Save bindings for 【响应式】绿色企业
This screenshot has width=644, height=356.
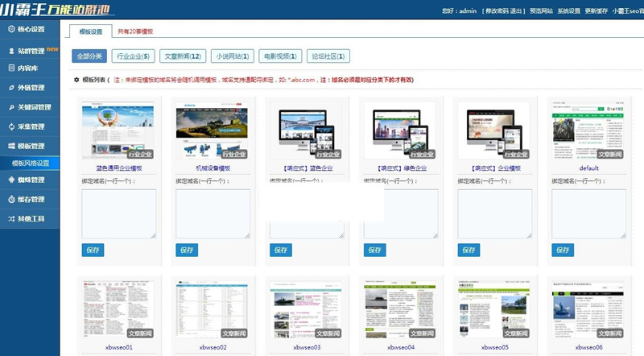pos(375,250)
